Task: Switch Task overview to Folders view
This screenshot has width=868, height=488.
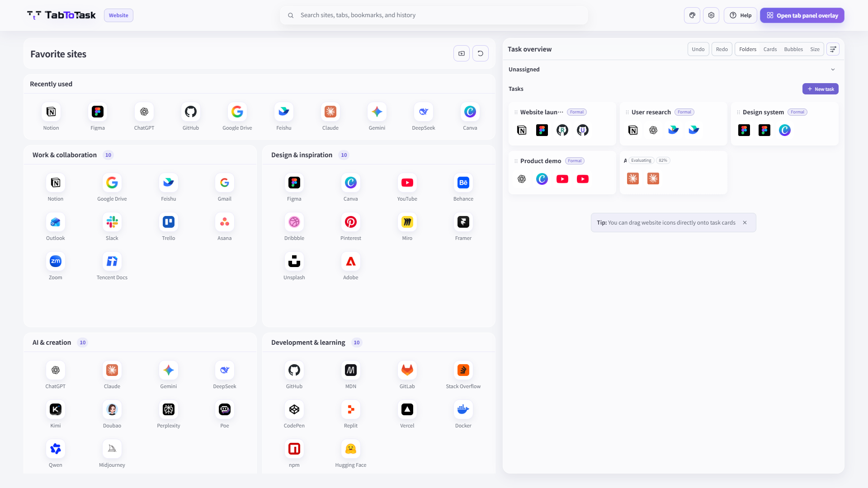Action: [x=748, y=49]
